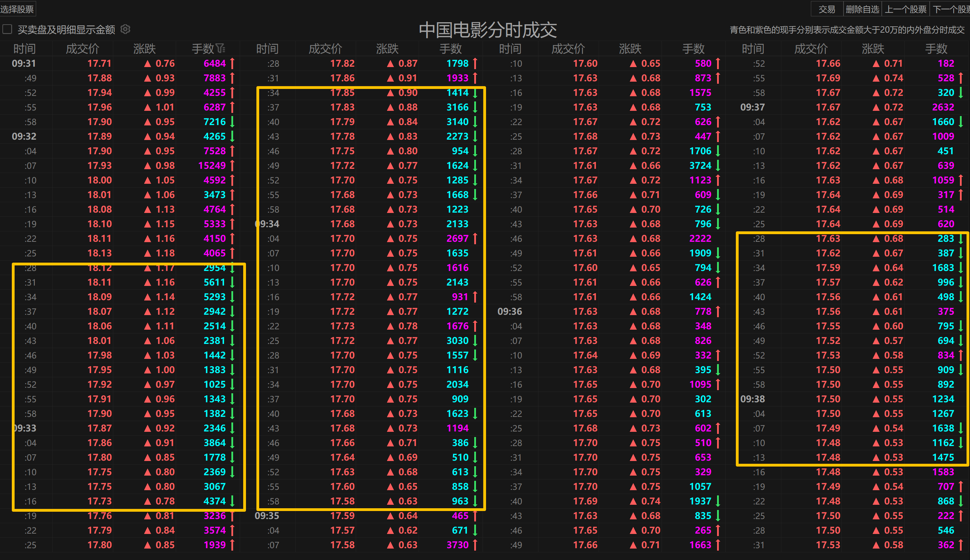Select the 09:34 trade row timestamp
This screenshot has height=560, width=970.
268,224
